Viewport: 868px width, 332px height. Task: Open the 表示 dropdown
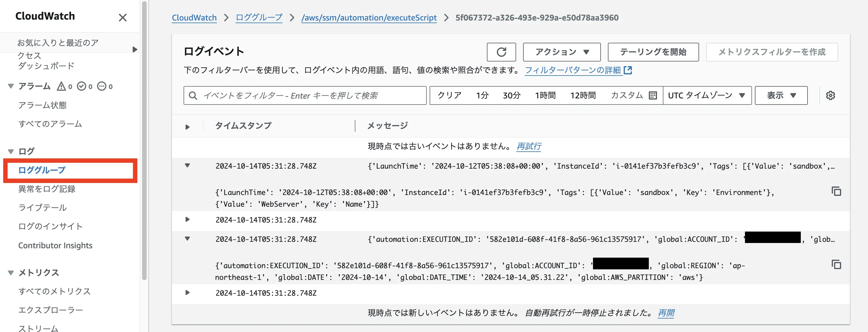pos(781,95)
